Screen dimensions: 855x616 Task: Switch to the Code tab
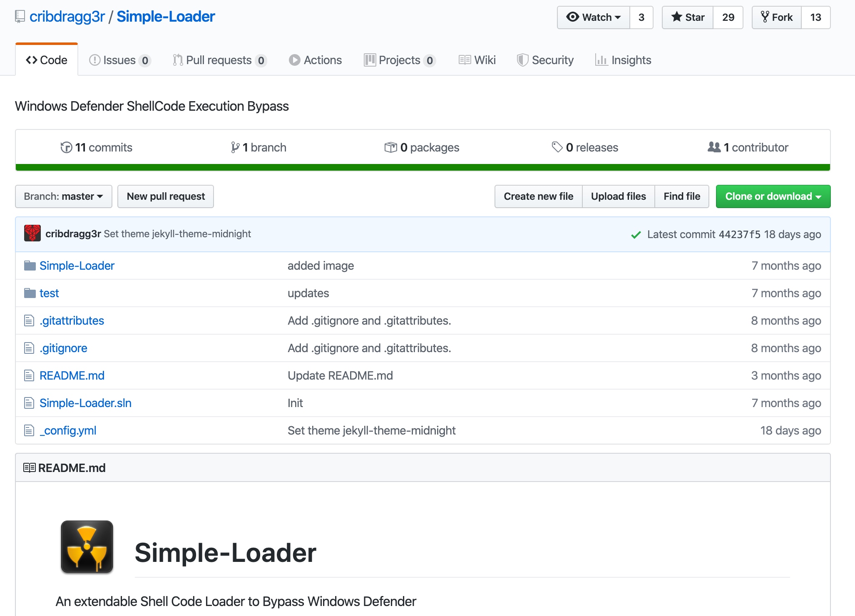tap(47, 60)
